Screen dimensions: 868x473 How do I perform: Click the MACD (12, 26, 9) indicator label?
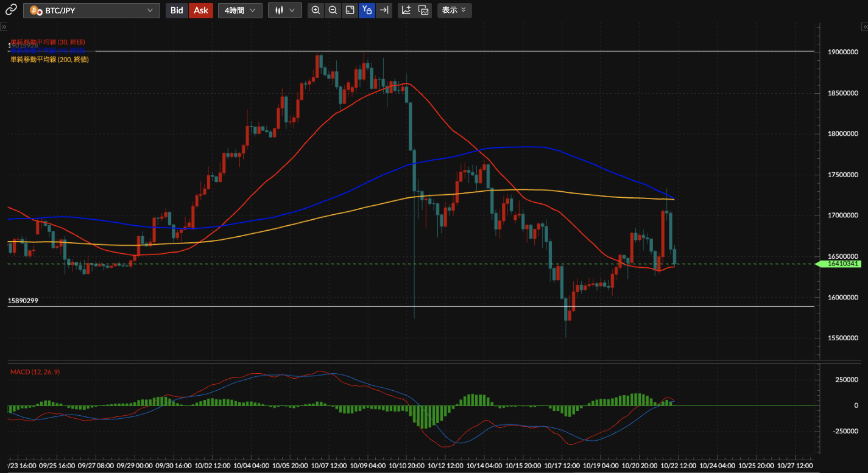(35, 372)
